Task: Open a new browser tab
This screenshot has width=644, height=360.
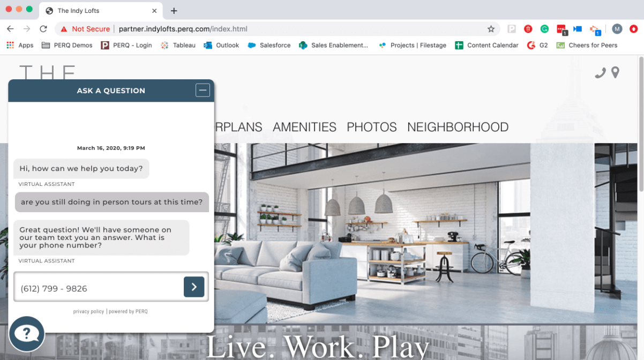Action: point(174,11)
